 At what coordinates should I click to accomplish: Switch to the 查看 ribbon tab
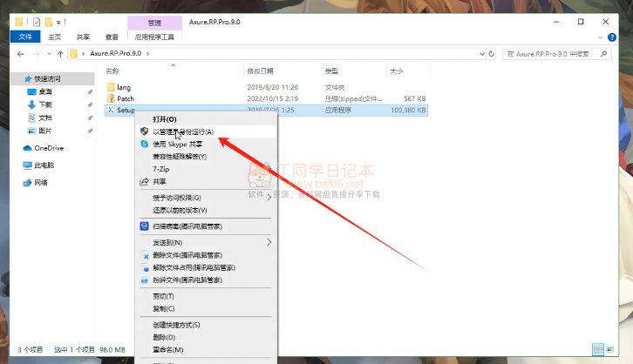click(x=112, y=37)
